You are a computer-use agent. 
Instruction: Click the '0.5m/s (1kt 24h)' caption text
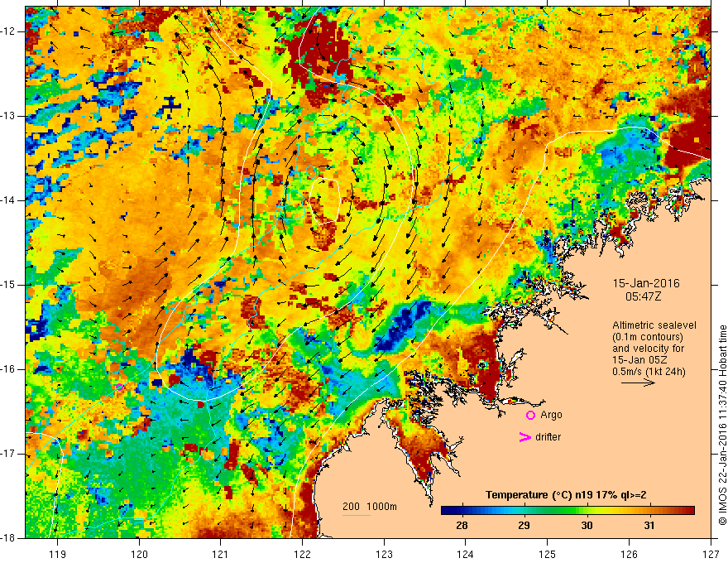649,371
